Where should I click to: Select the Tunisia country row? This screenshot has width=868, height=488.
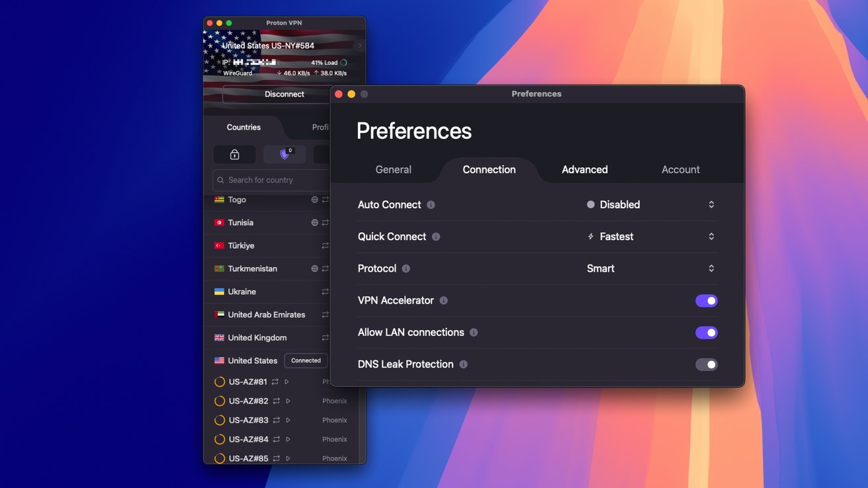pos(267,223)
